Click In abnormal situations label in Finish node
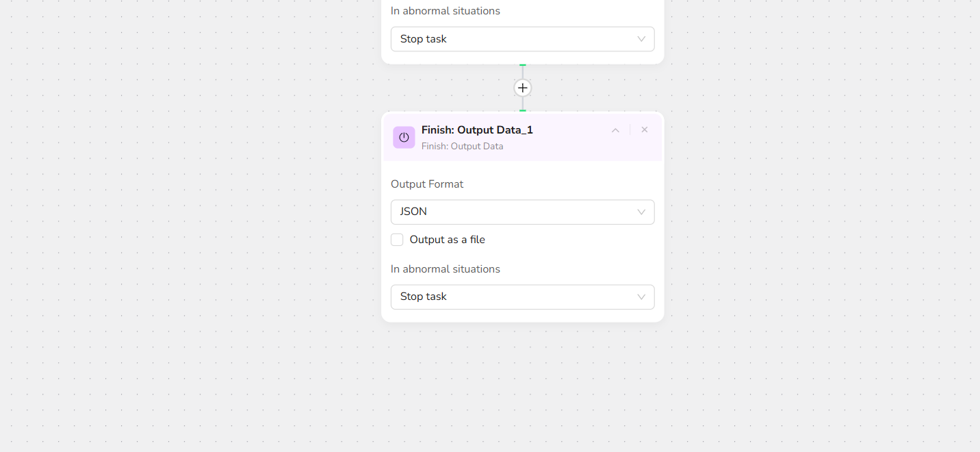The width and height of the screenshot is (980, 452). click(446, 269)
